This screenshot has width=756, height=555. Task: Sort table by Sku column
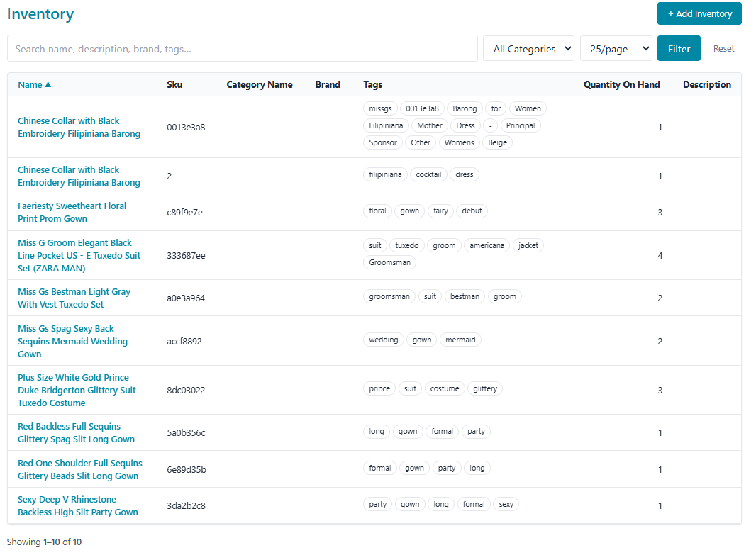pos(174,84)
